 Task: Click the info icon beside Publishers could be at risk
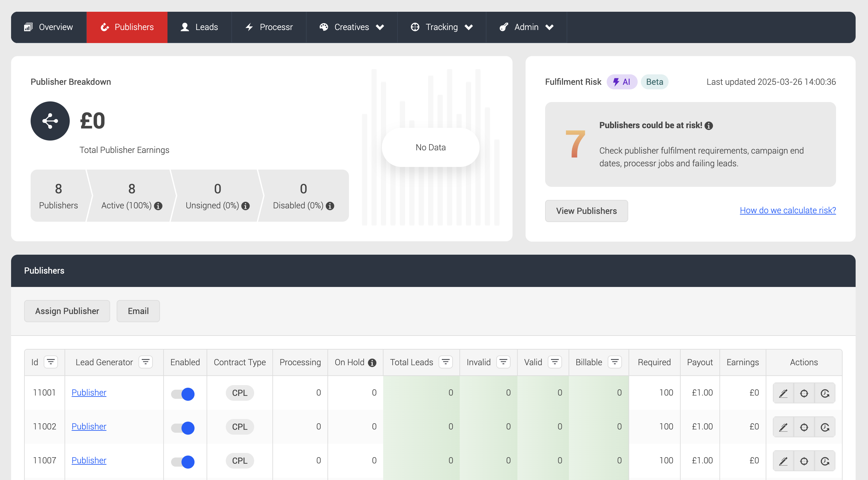[x=709, y=126]
